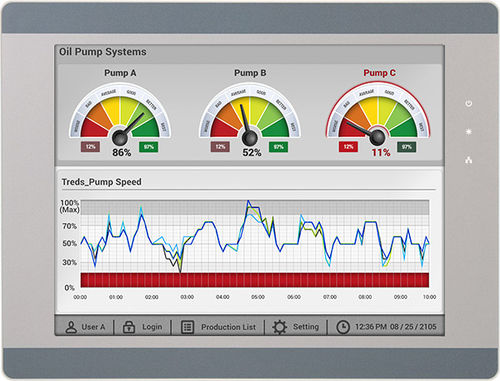Tap the power icon on bezel
Screen dimensions: 500x381
pos(469,103)
